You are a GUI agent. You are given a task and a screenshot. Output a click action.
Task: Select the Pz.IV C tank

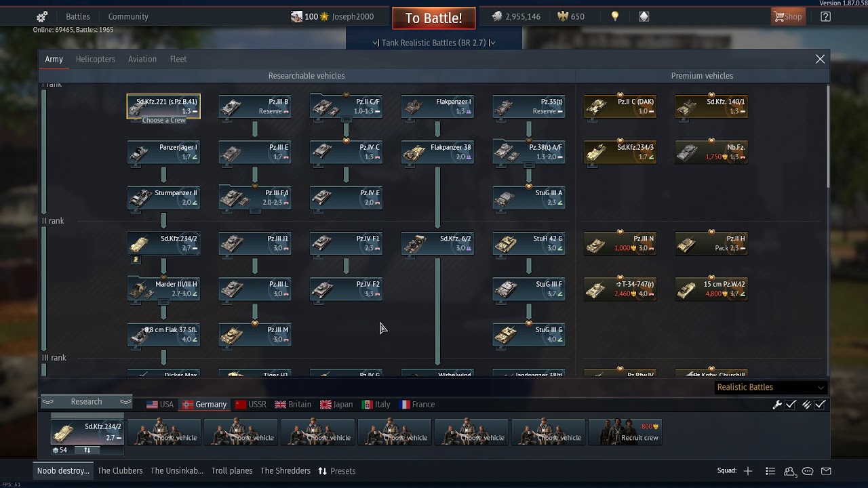347,152
